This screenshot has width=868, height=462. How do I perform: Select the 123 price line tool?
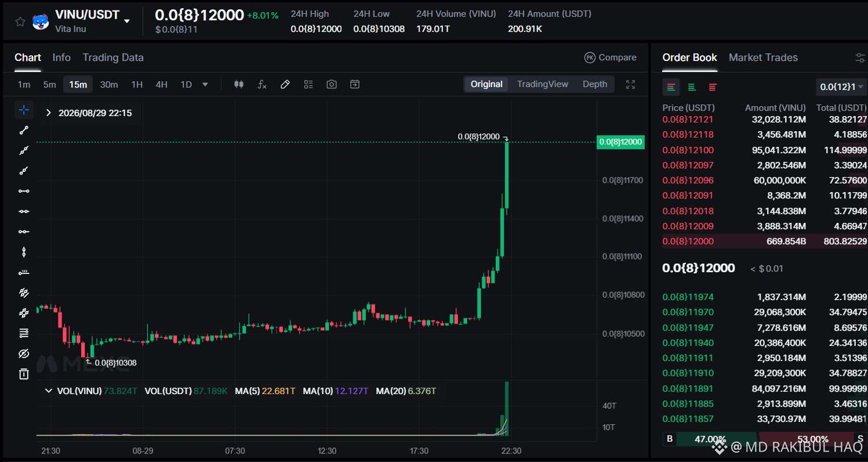pos(24,272)
